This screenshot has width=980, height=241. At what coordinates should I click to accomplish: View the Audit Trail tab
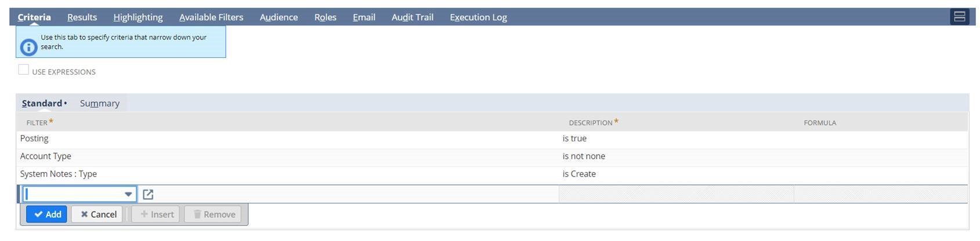point(412,17)
